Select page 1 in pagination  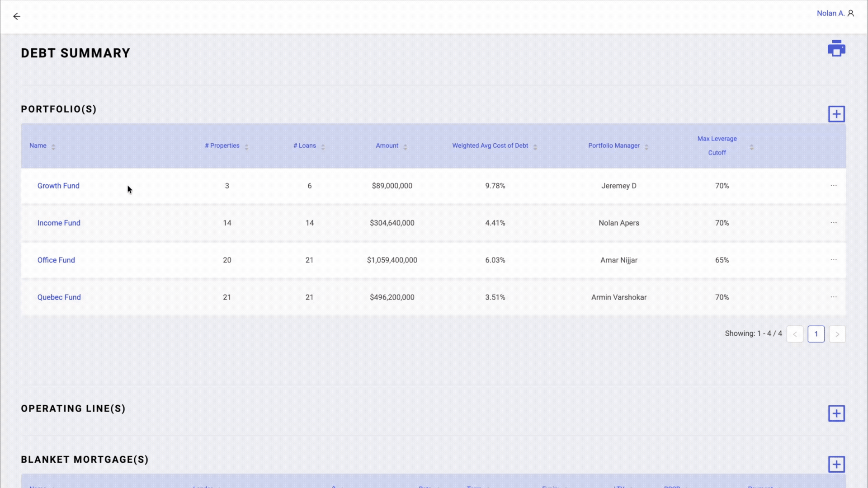click(816, 334)
